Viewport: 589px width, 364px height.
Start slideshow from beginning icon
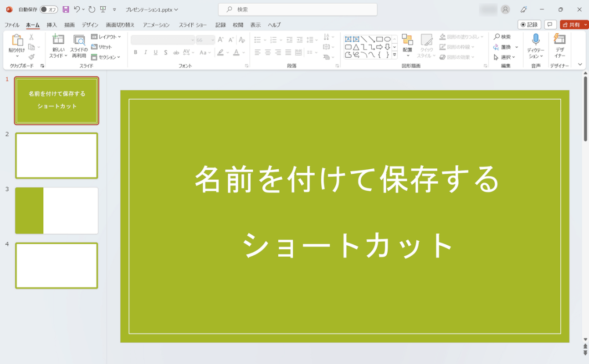coord(103,10)
